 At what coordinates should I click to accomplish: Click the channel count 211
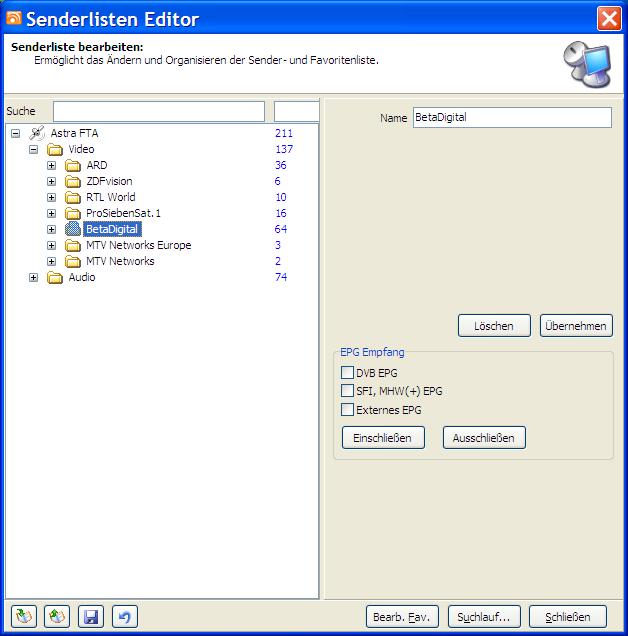coord(284,133)
